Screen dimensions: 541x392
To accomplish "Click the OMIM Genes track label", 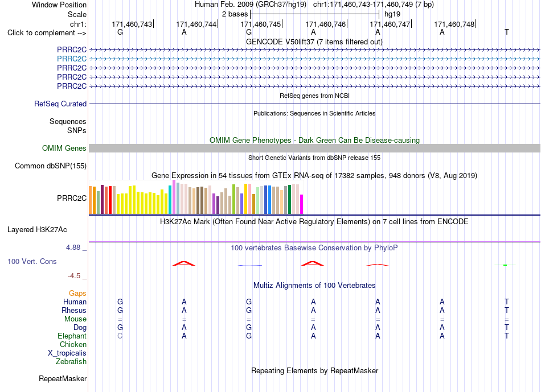I will click(64, 148).
